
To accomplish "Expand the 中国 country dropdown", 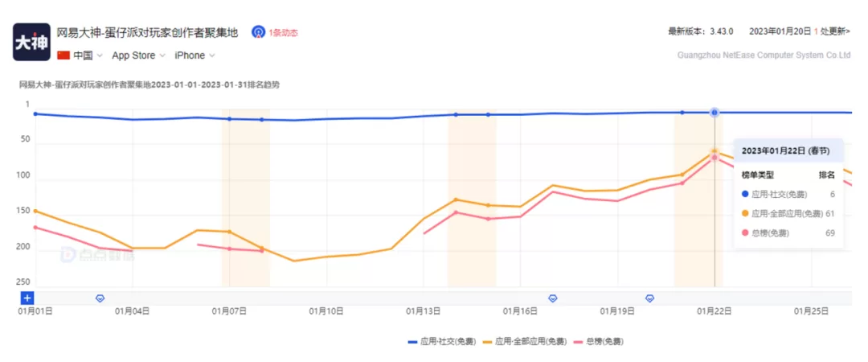I will pyautogui.click(x=87, y=56).
